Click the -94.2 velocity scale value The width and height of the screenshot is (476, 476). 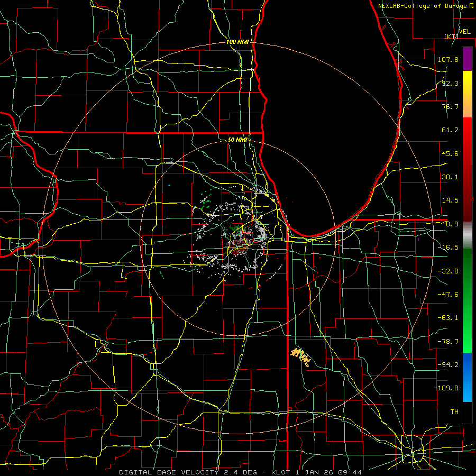click(448, 365)
